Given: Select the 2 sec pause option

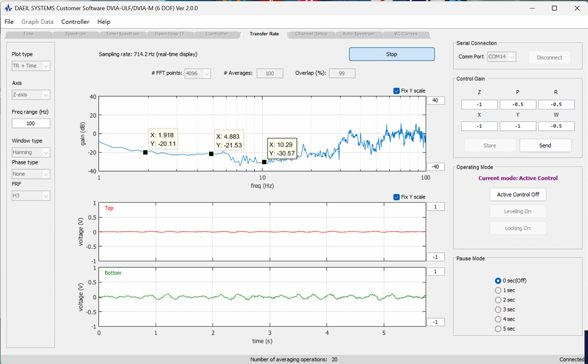Looking at the screenshot, I should click(498, 300).
